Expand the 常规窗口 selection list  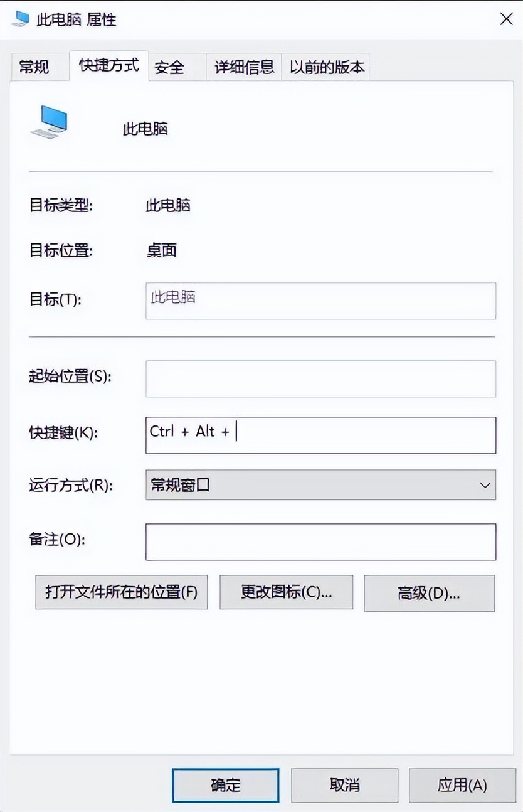[x=483, y=485]
